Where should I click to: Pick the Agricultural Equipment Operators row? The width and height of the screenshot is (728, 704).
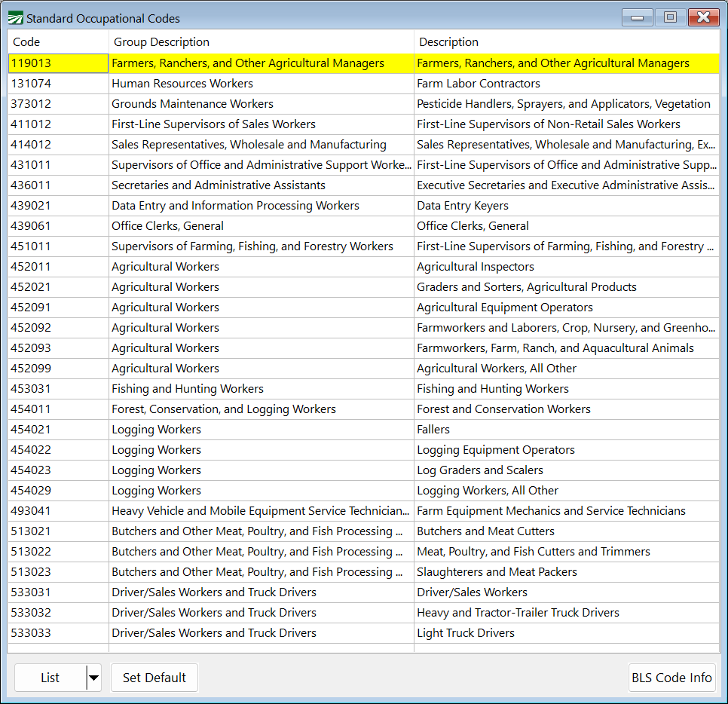pyautogui.click(x=504, y=308)
